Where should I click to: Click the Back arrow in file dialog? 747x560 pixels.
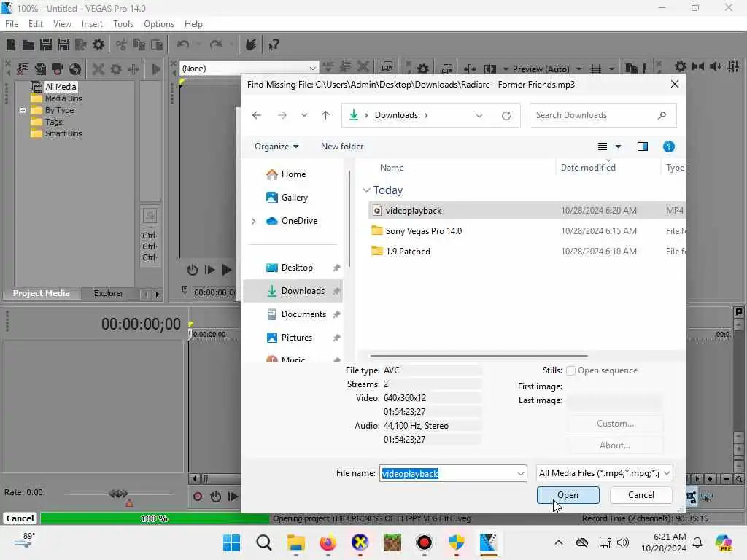click(257, 115)
